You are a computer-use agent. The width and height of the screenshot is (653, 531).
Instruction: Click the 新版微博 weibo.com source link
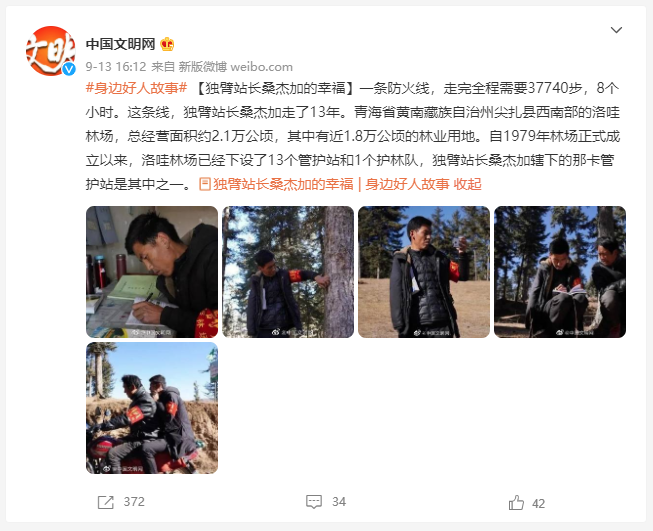point(236,67)
